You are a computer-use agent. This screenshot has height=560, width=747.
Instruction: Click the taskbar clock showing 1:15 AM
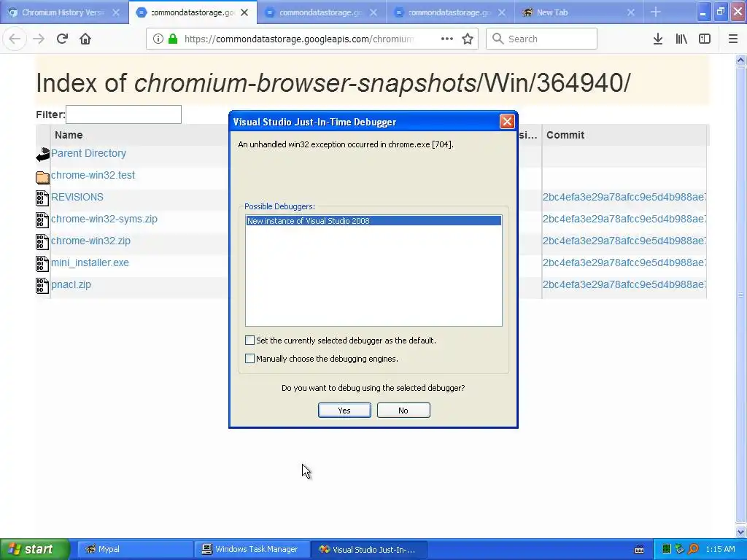pos(720,549)
